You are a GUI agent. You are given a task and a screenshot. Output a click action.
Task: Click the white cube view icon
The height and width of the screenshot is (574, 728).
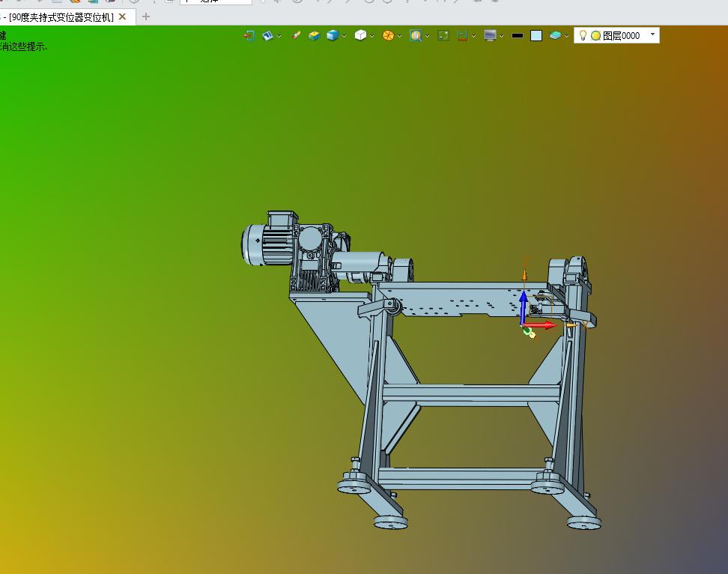(360, 36)
